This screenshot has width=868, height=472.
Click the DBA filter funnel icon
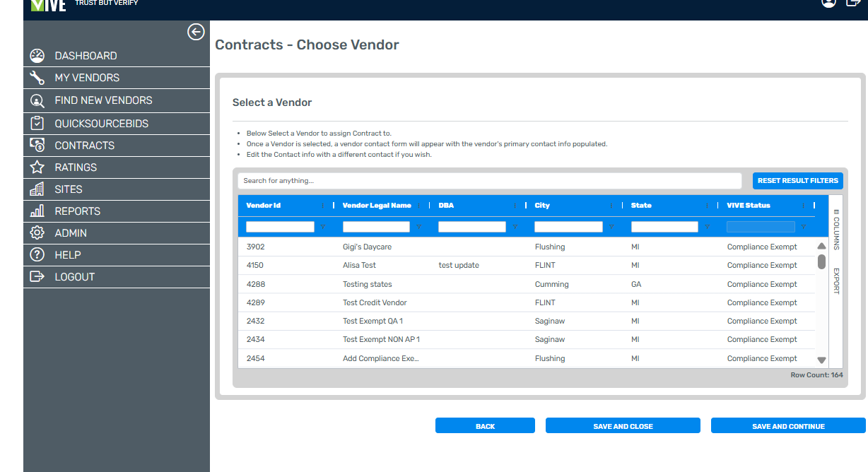pos(515,227)
